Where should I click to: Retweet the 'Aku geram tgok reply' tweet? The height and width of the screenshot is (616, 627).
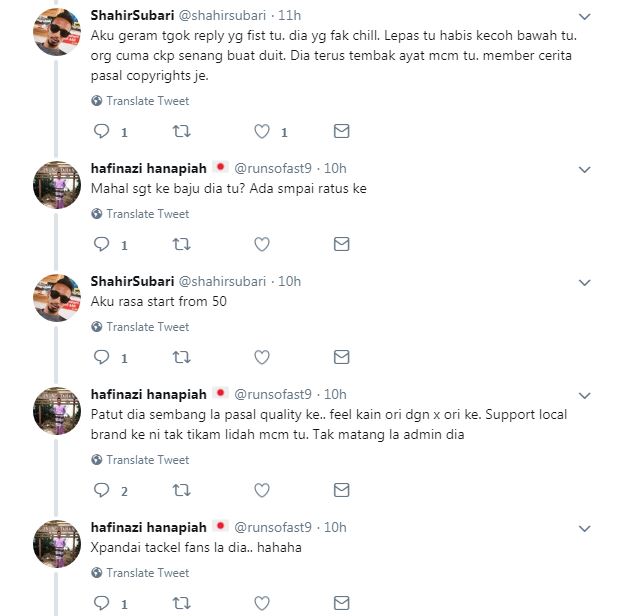(181, 131)
